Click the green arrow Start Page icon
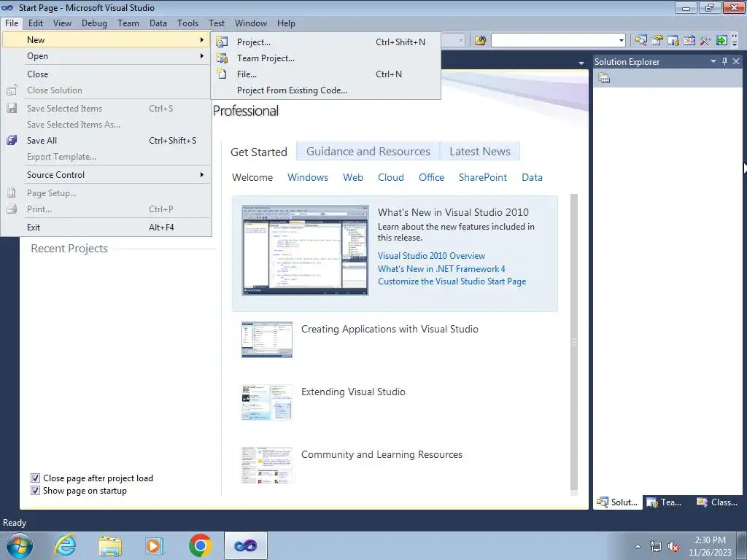 (721, 41)
